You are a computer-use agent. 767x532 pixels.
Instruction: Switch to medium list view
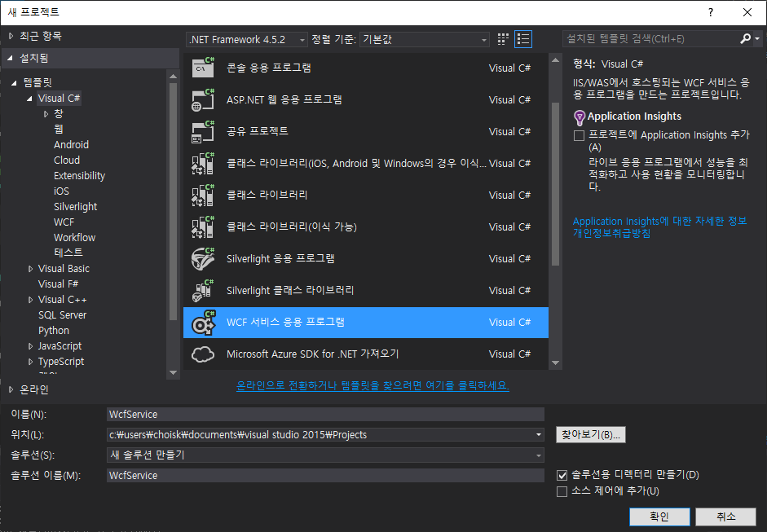pyautogui.click(x=523, y=39)
